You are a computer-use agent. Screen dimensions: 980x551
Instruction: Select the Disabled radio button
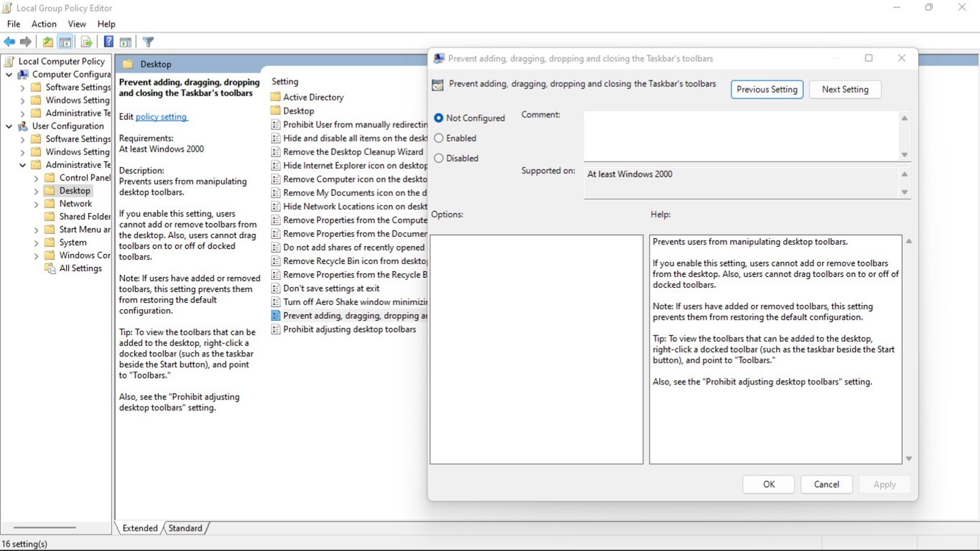click(x=439, y=158)
